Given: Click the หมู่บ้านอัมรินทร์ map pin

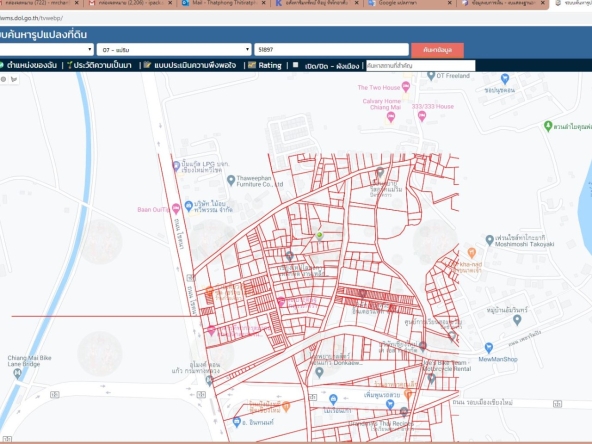Looking at the screenshot, I should tap(517, 320).
